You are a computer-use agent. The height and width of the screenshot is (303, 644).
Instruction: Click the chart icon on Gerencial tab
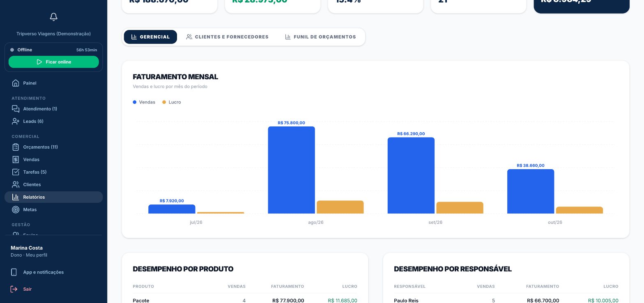pyautogui.click(x=134, y=37)
